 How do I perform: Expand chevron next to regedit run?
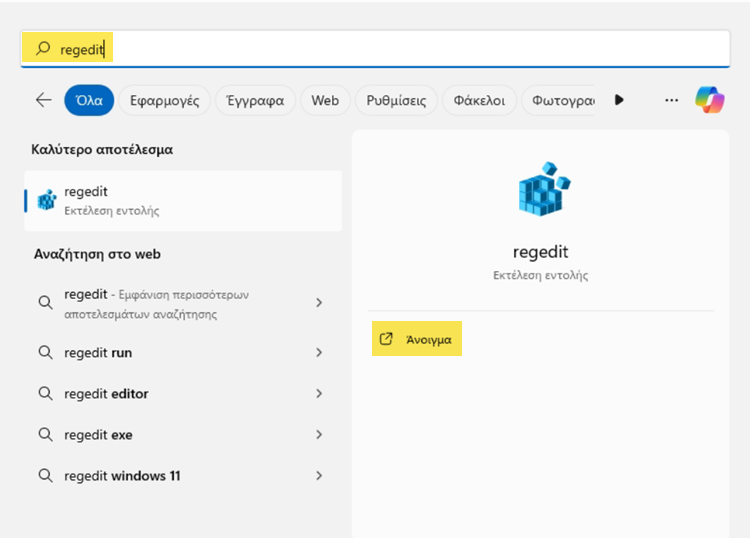click(319, 352)
